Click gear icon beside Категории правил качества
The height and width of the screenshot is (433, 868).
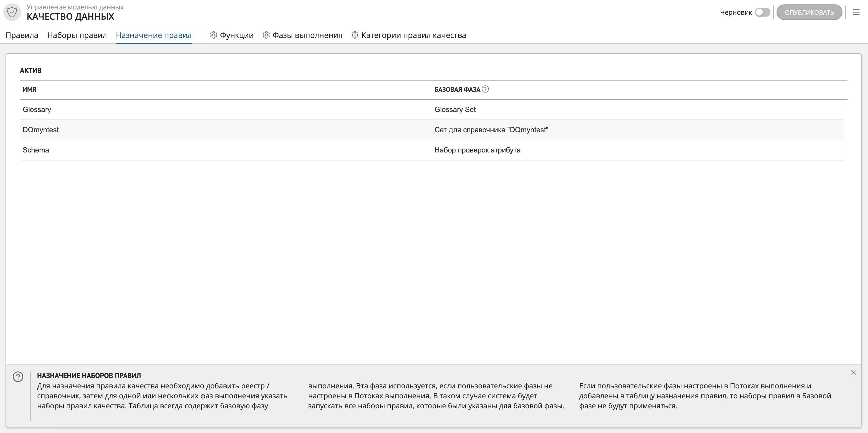[x=355, y=35]
